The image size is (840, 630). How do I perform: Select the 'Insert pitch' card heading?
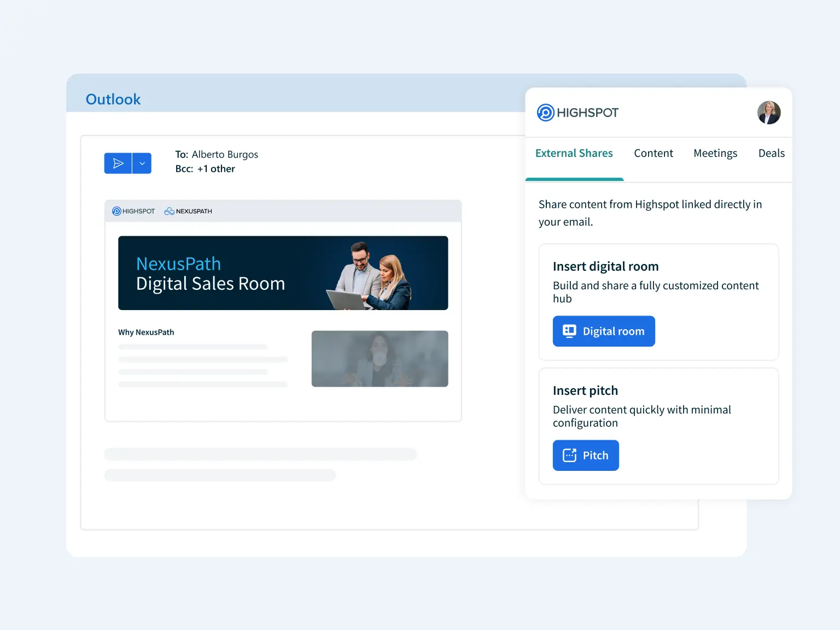(585, 390)
